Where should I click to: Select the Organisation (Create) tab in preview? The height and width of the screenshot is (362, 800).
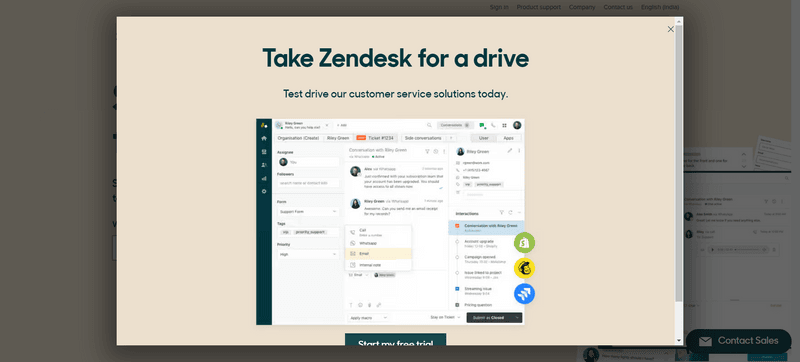tap(298, 138)
